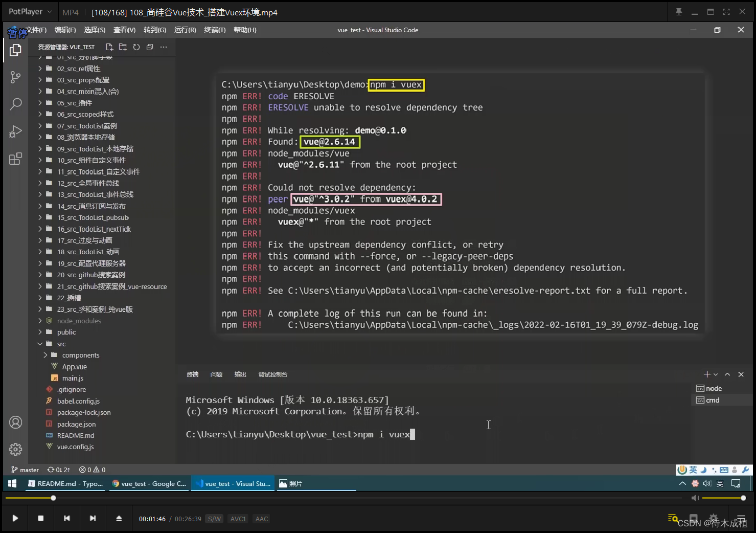Viewport: 756px width, 533px height.
Task: Toggle S/W decoder indicator
Action: click(215, 519)
